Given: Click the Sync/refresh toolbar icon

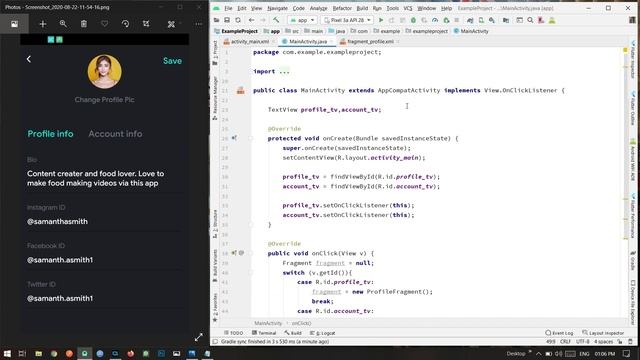Looking at the screenshot, I should (238, 20).
